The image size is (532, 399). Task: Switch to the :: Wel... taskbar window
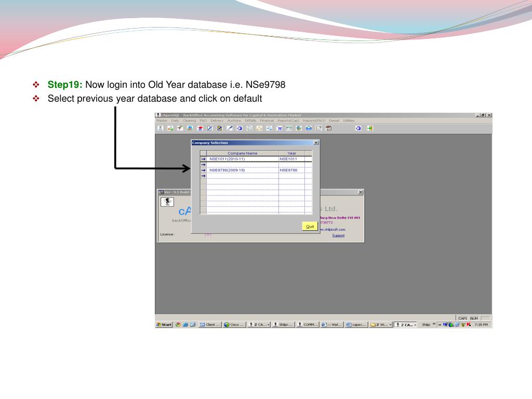coord(332,325)
